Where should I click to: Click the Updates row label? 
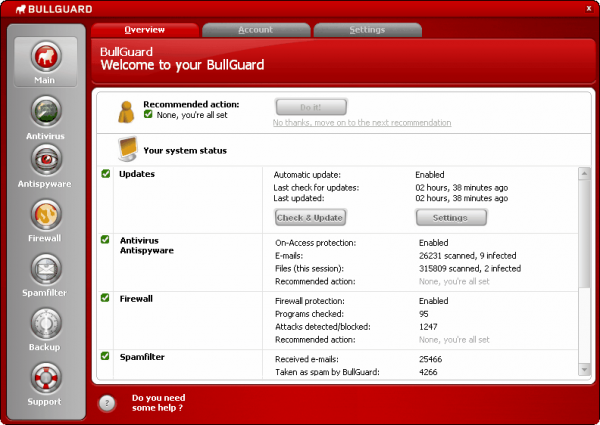(x=137, y=174)
